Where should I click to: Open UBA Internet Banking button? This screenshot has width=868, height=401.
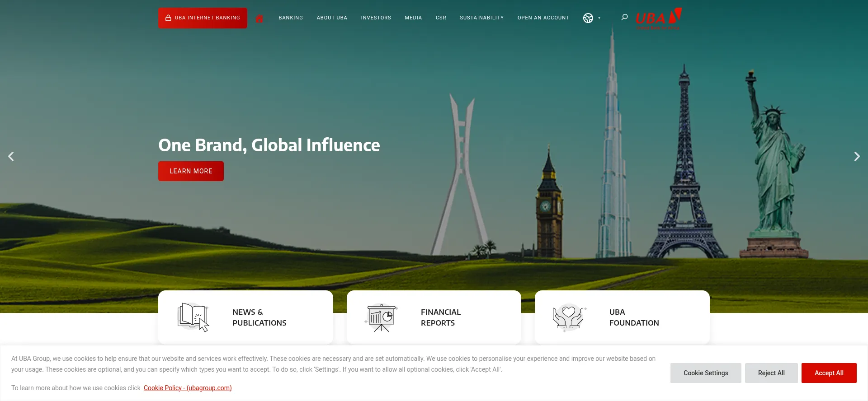(x=203, y=18)
